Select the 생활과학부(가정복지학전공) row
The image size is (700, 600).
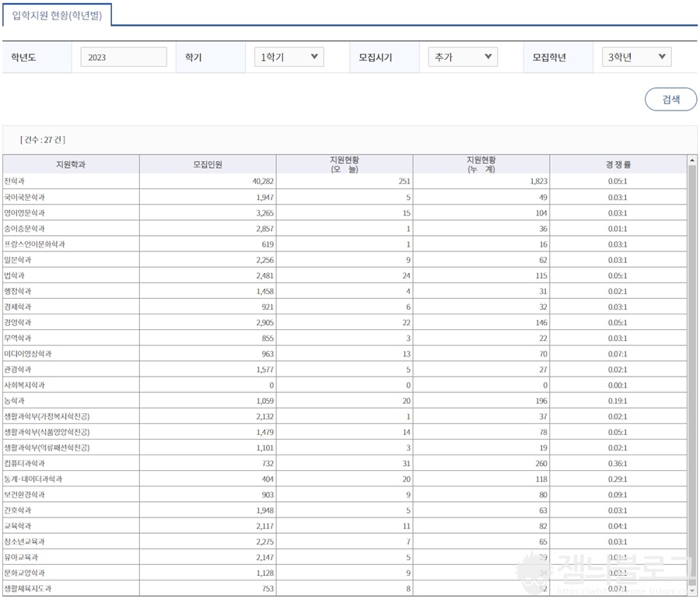pos(345,416)
